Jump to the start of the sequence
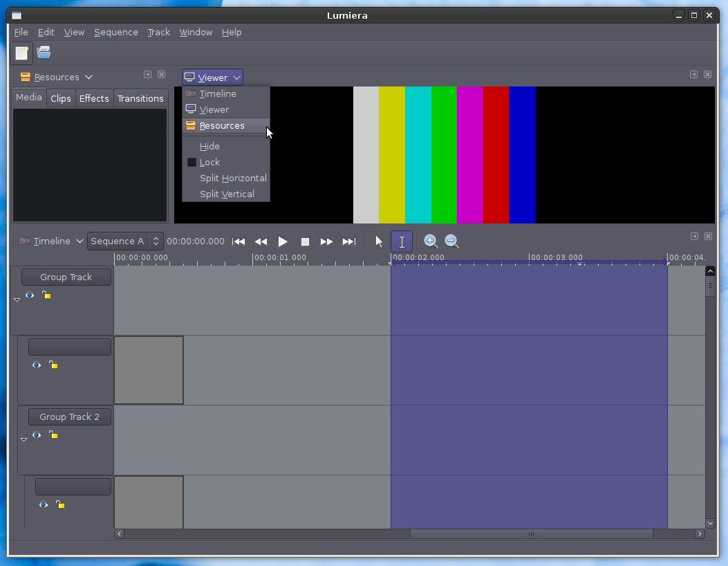Image resolution: width=728 pixels, height=566 pixels. tap(239, 241)
